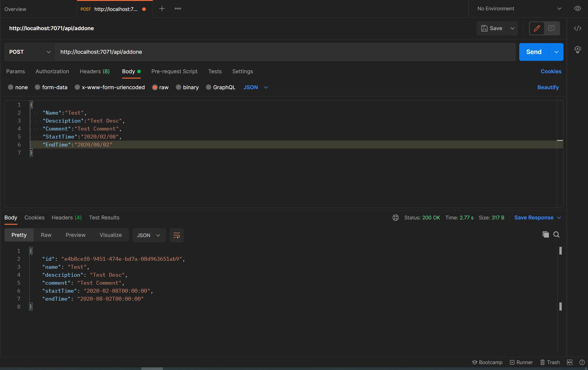Open the Authorization tab
This screenshot has height=370, width=588.
tap(52, 71)
